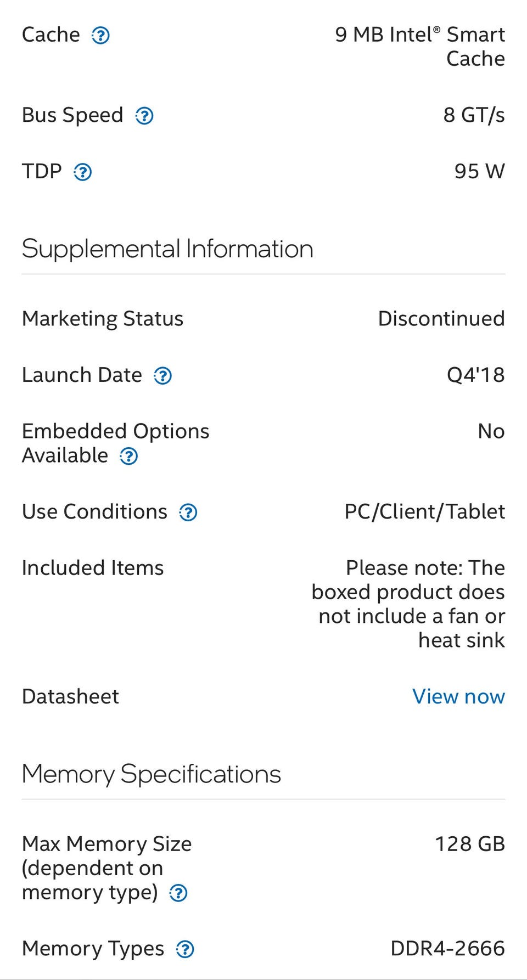Open the Datasheet 'View now' link
This screenshot has height=980, width=527.
coord(458,696)
